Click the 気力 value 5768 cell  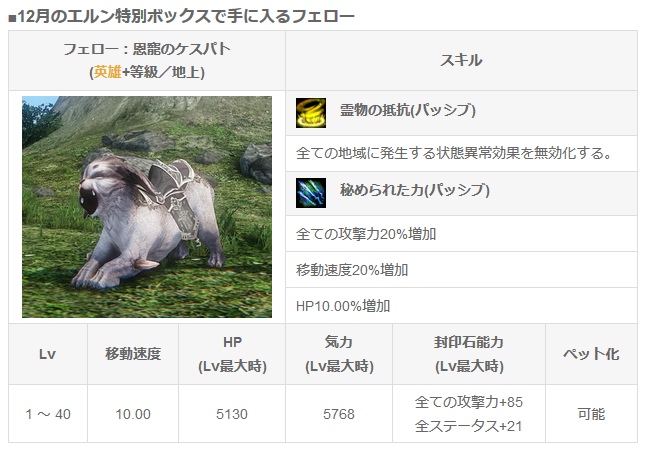tap(339, 414)
